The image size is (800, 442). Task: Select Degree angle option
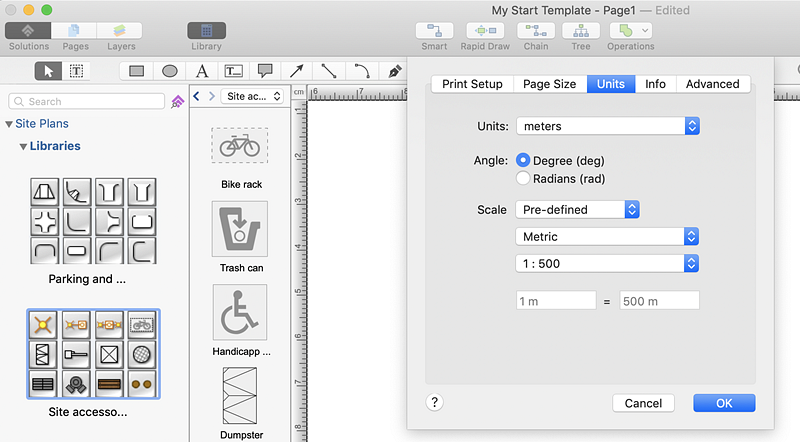(523, 160)
